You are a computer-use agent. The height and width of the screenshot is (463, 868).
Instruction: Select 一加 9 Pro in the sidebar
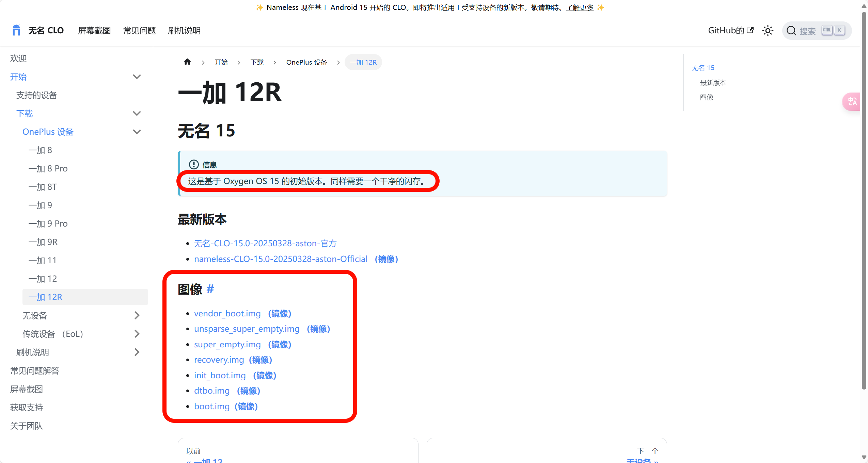pos(48,224)
